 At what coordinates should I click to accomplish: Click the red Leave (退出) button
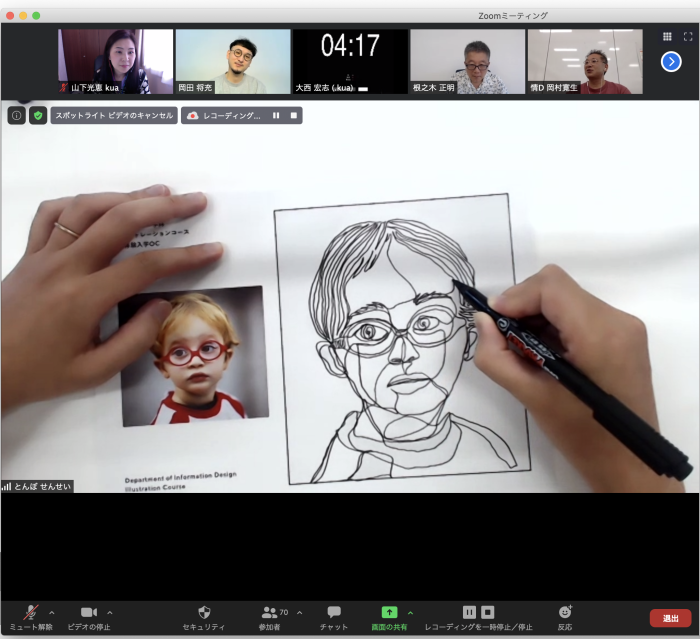[671, 618]
